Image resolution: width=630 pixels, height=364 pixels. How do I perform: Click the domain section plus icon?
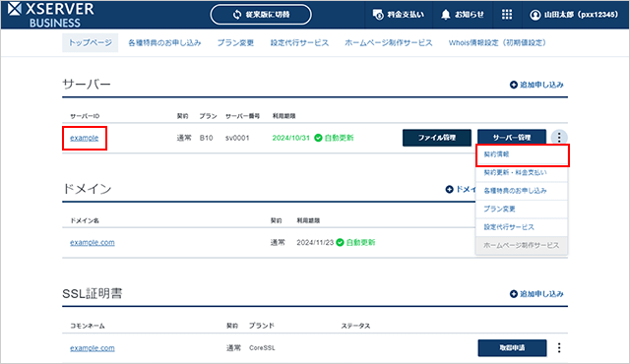tap(449, 189)
